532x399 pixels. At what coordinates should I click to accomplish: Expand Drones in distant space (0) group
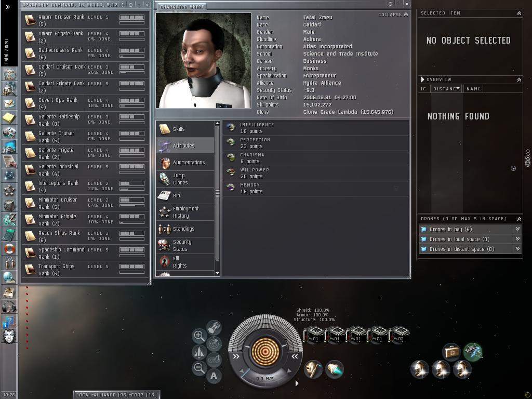pos(518,249)
